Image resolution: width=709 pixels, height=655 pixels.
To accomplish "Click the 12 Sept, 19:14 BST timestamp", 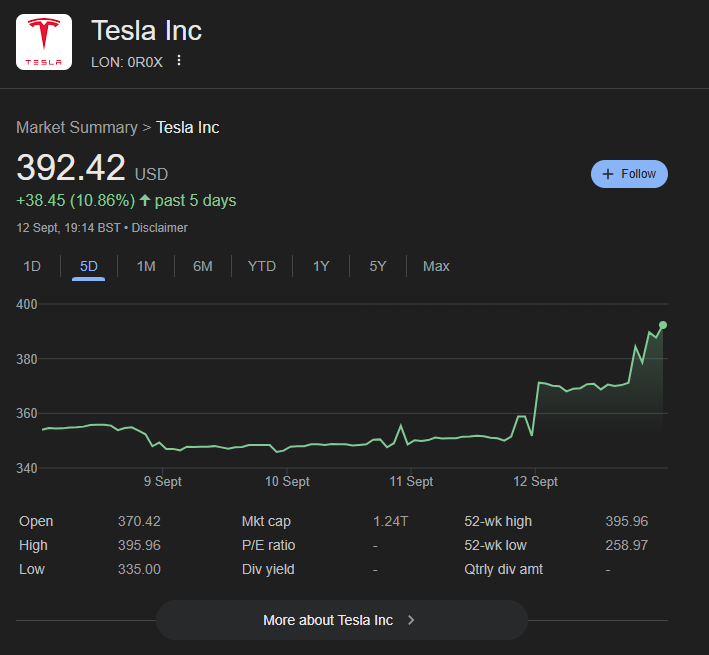I will 68,228.
